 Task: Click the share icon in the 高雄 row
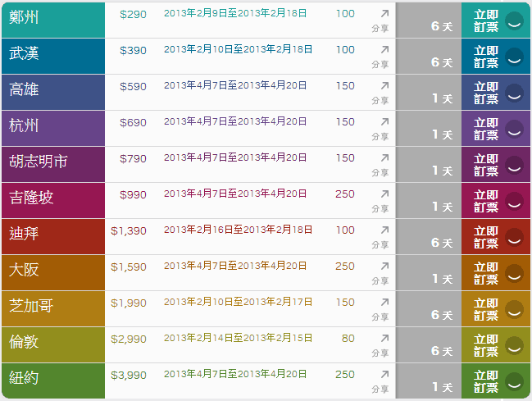tap(384, 86)
